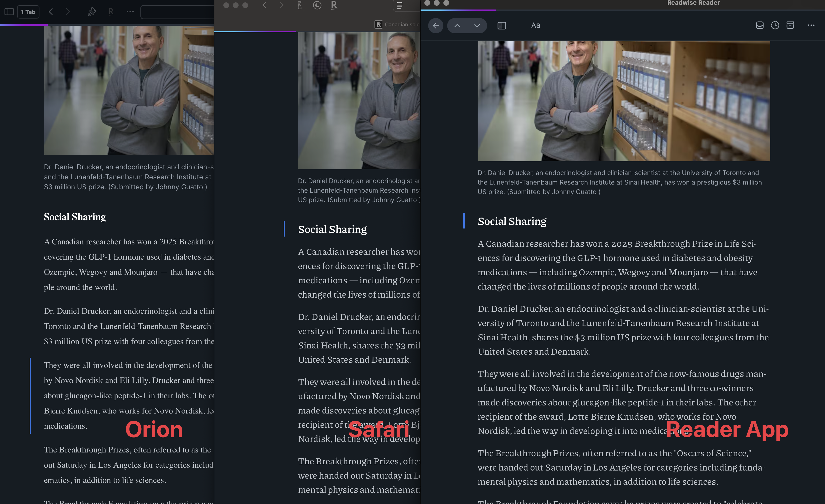Open the three-dot more menu in Reader
Image resolution: width=825 pixels, height=504 pixels.
[811, 25]
